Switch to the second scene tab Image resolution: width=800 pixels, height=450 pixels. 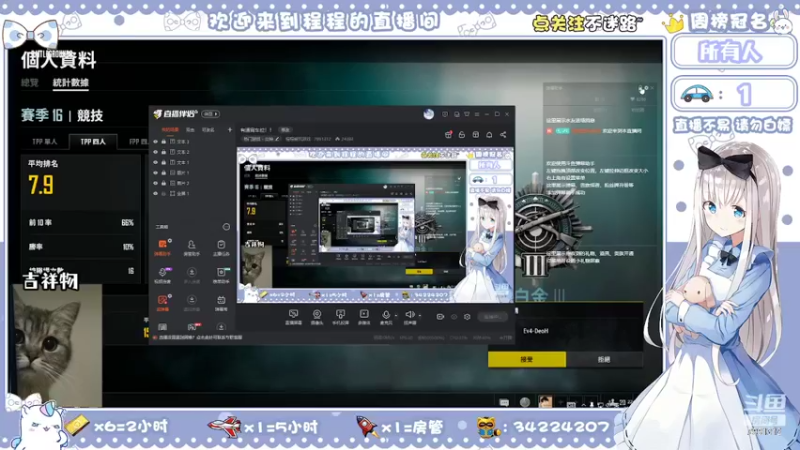190,130
